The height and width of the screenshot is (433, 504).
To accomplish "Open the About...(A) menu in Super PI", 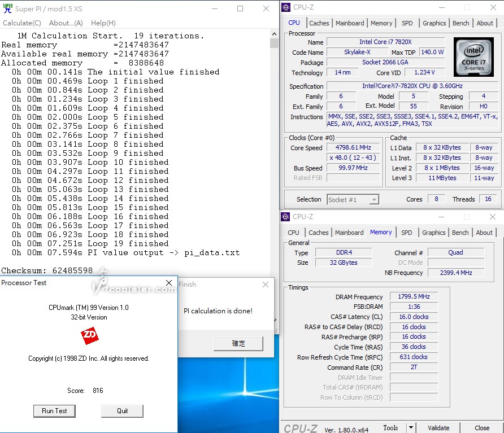I will [66, 23].
